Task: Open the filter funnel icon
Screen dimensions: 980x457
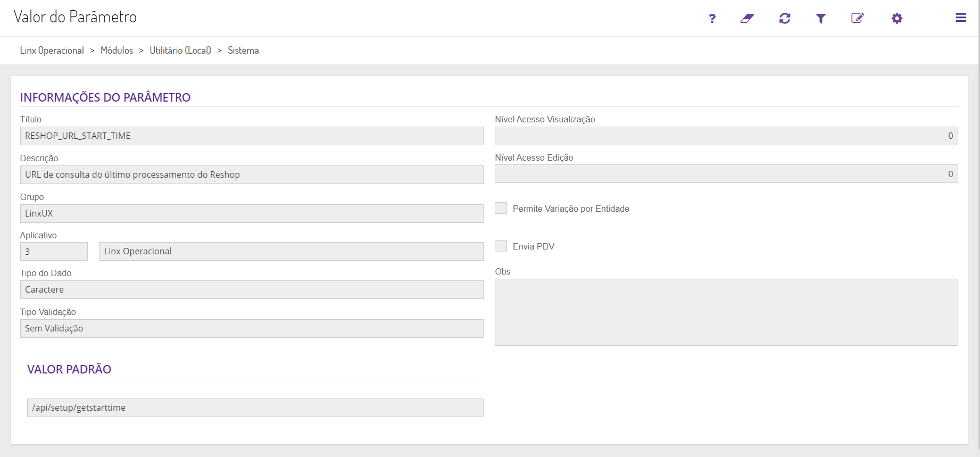Action: [x=821, y=19]
